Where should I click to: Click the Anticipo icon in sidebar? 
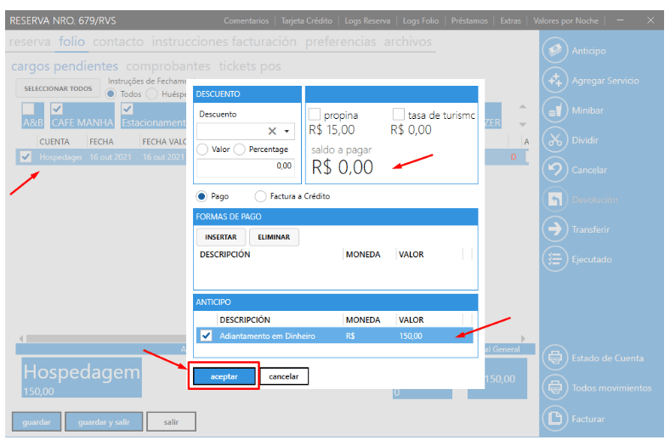555,50
